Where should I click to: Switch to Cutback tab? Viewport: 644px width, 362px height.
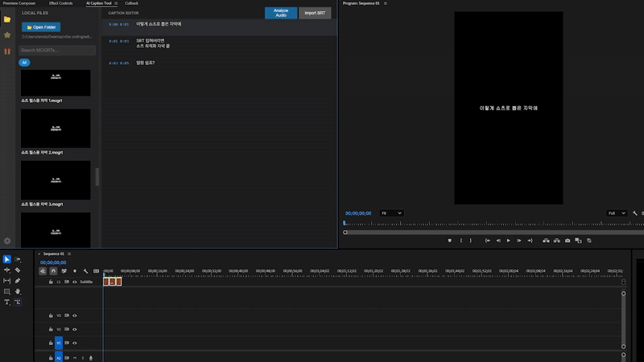pyautogui.click(x=131, y=3)
